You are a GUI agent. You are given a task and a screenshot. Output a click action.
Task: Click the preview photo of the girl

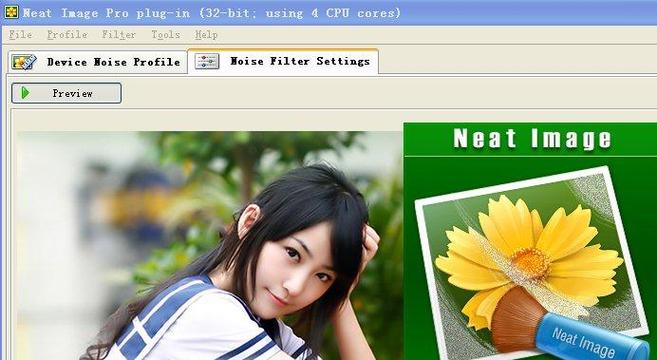click(x=210, y=246)
